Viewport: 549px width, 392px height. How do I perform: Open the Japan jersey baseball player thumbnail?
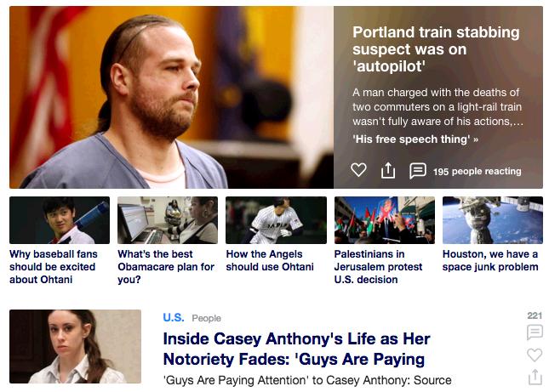pos(276,220)
